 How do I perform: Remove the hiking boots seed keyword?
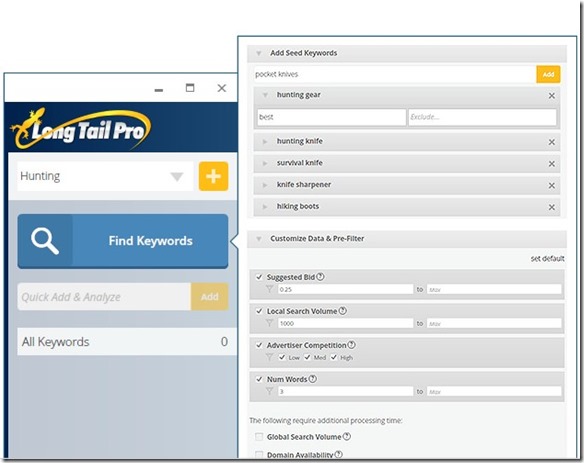point(552,207)
